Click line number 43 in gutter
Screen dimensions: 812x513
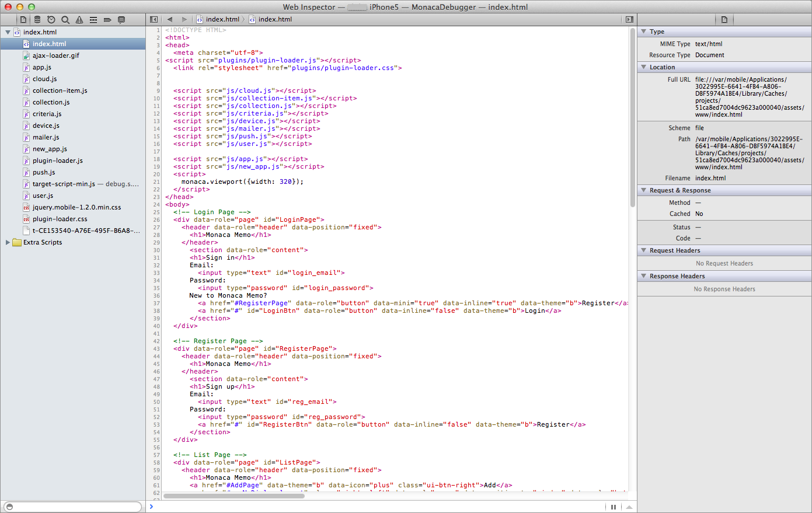[156, 348]
